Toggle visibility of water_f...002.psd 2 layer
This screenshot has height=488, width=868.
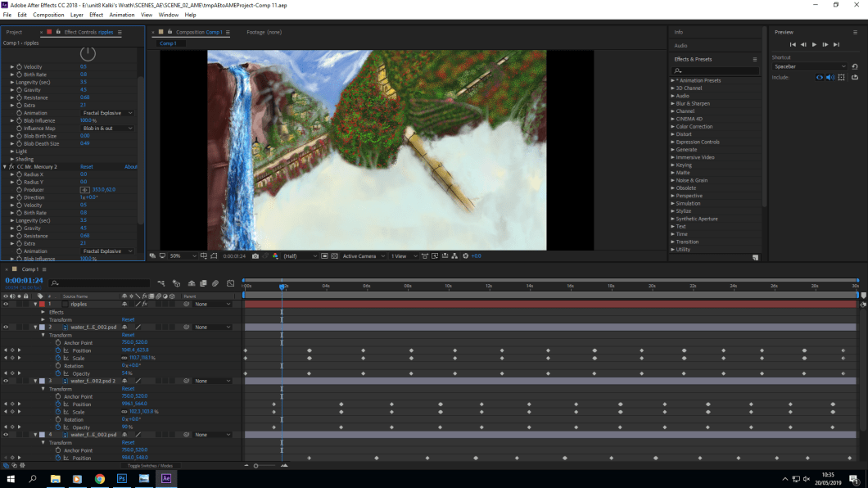pos(6,381)
